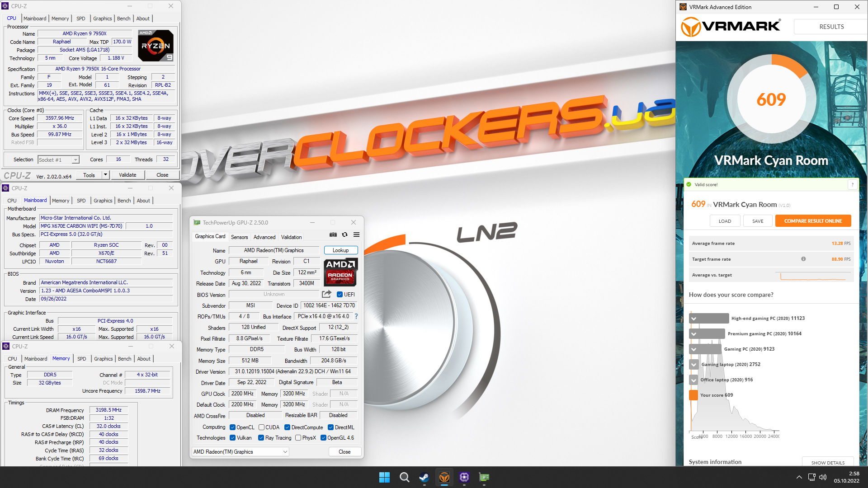Select Graphics tab in top CPU-Z window
The width and height of the screenshot is (868, 488).
[x=102, y=19]
